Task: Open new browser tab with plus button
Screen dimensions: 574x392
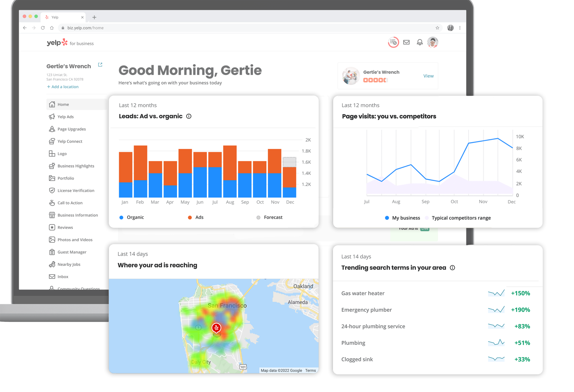Action: point(94,17)
